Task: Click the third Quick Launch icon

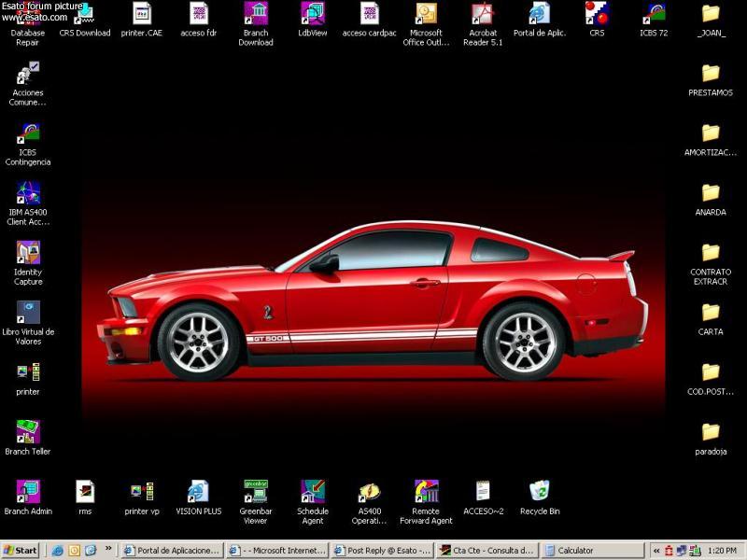Action: pos(91,551)
